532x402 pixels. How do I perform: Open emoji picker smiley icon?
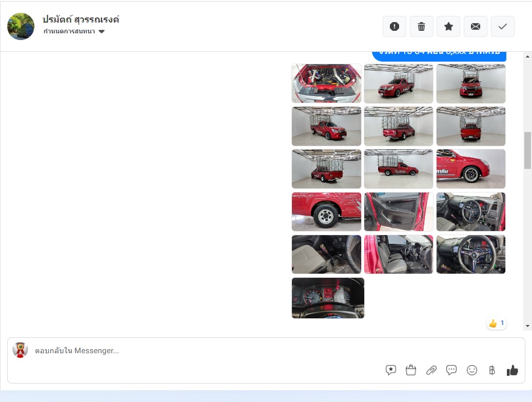click(471, 370)
